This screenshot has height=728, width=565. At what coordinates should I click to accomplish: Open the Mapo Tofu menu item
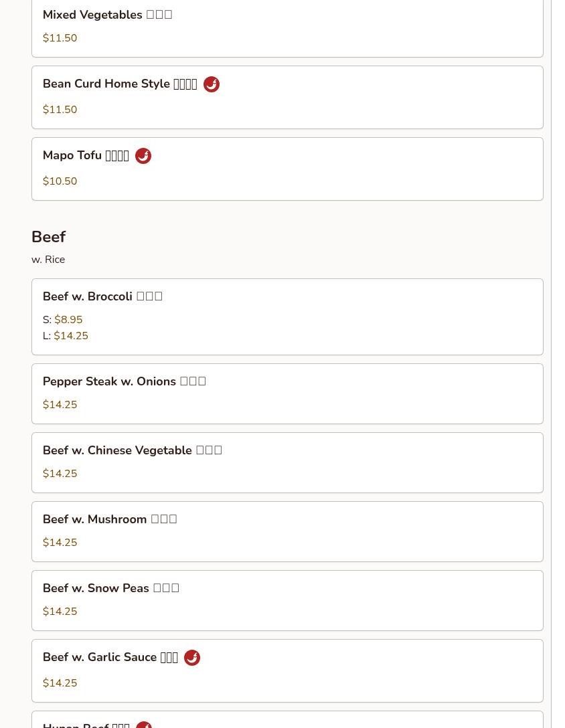86,156
